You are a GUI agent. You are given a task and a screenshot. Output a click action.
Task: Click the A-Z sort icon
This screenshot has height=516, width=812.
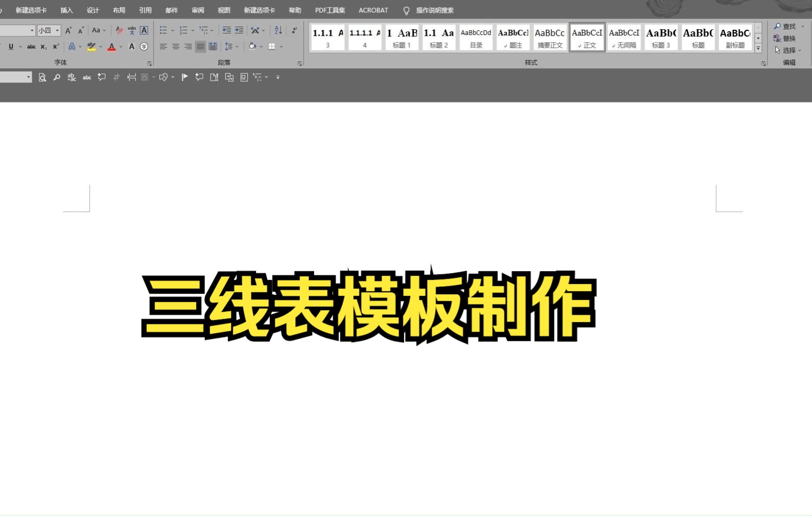click(x=278, y=30)
